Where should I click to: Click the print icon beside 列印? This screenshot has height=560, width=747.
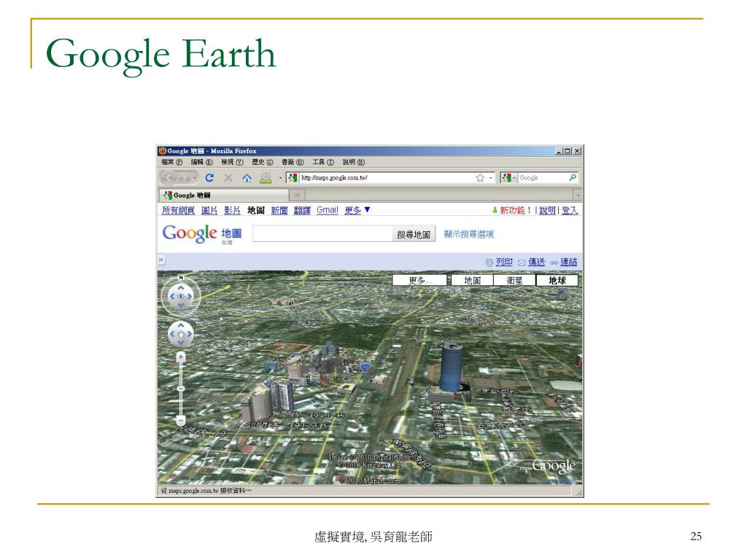489,262
